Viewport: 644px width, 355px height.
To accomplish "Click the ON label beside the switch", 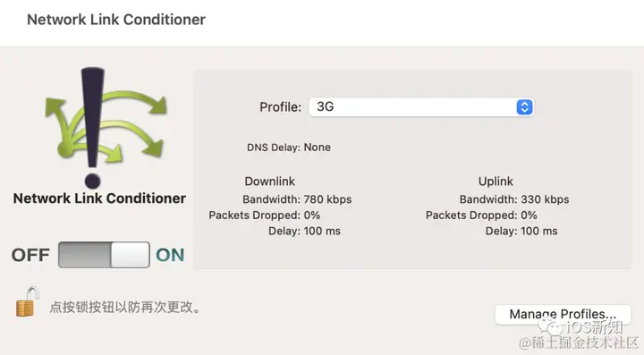I will point(170,255).
